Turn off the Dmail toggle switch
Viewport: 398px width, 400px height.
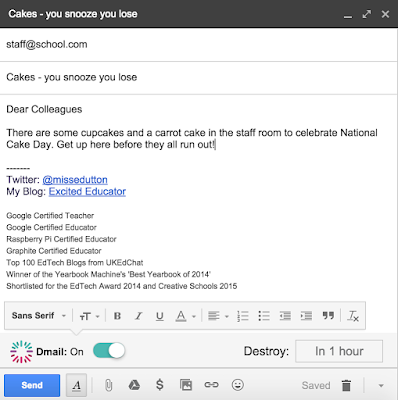109,351
